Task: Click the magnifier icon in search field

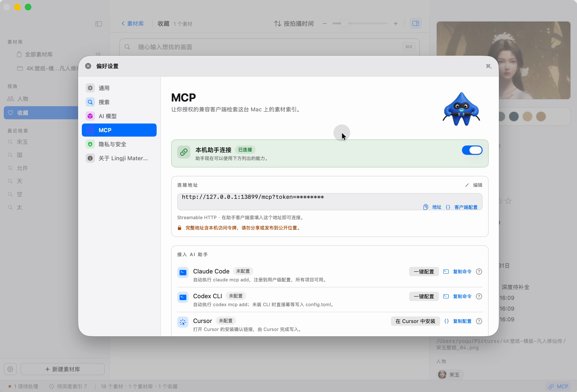Action: [127, 47]
